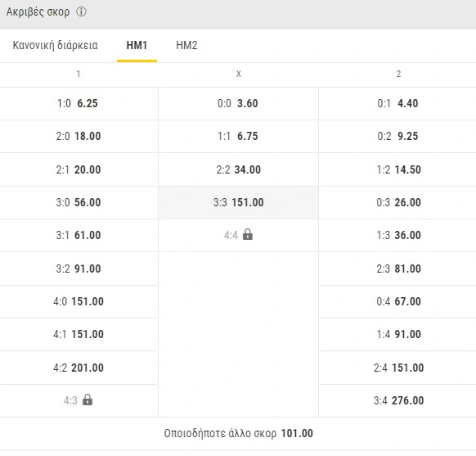
Task: Select the HM1 tab
Action: (x=137, y=45)
